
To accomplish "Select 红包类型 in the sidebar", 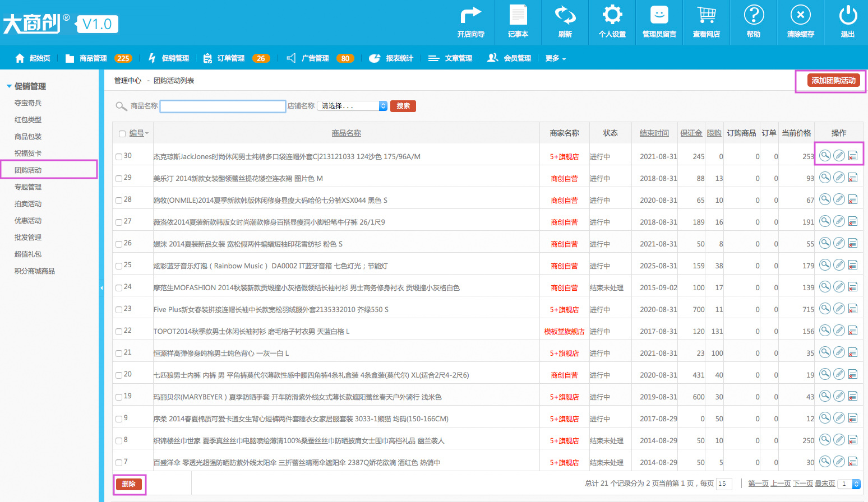I will click(x=28, y=119).
